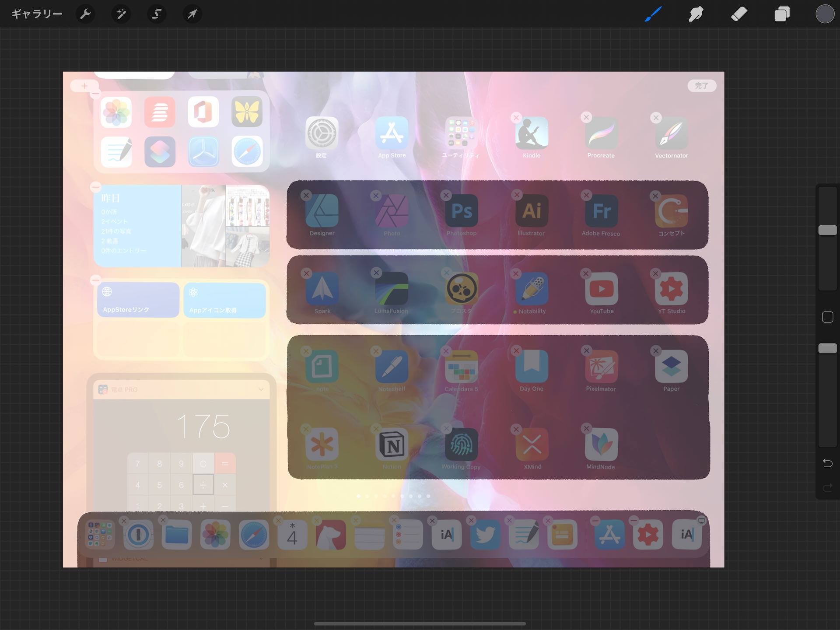Open the 設定 settings gear app
Screen dimensions: 840x630
click(322, 133)
